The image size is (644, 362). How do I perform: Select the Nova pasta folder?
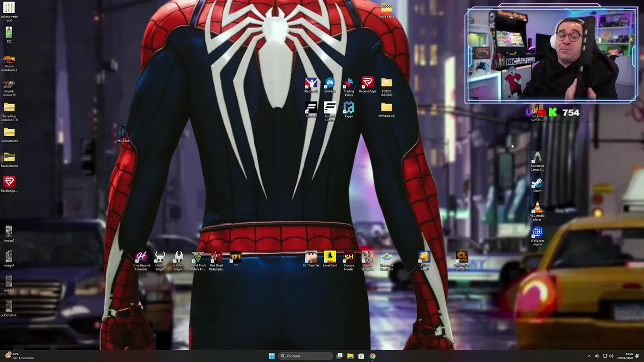386,11
